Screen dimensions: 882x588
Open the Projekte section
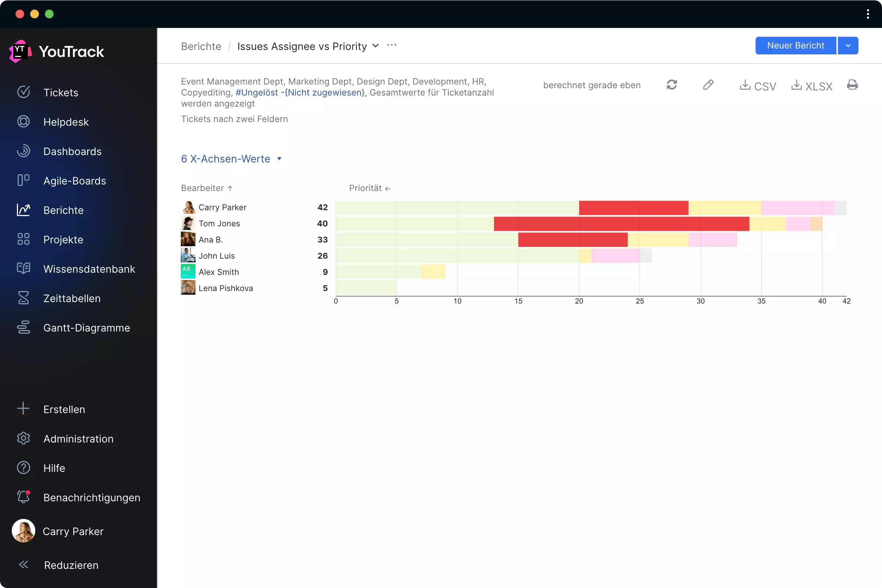pyautogui.click(x=63, y=239)
